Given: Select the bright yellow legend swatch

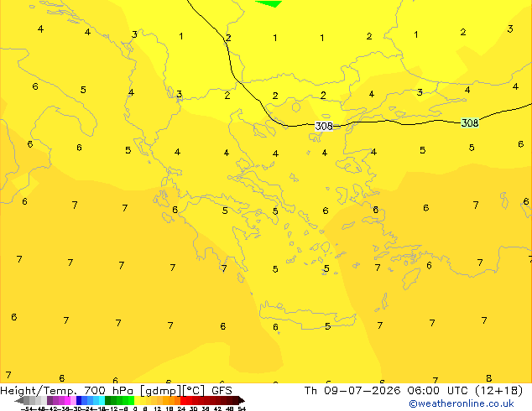Looking at the screenshot, I should (137, 400).
